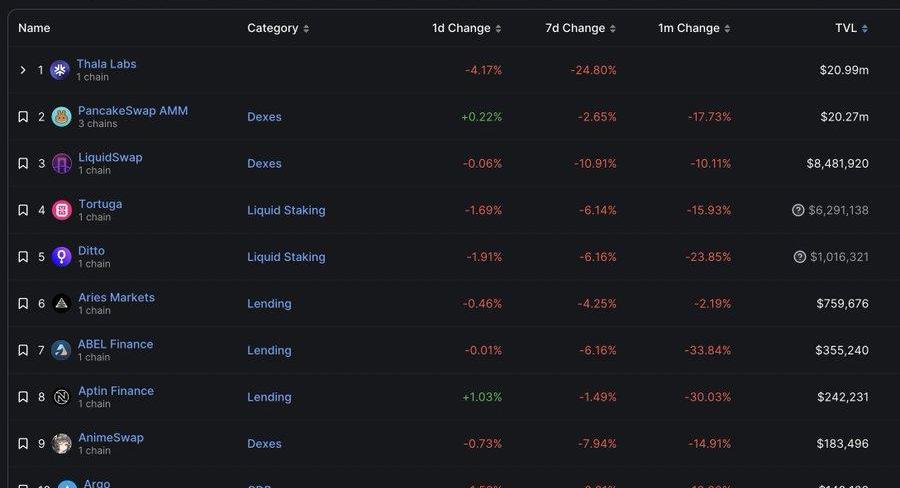Click the Tortuga logo icon
The width and height of the screenshot is (900, 488).
click(x=61, y=210)
